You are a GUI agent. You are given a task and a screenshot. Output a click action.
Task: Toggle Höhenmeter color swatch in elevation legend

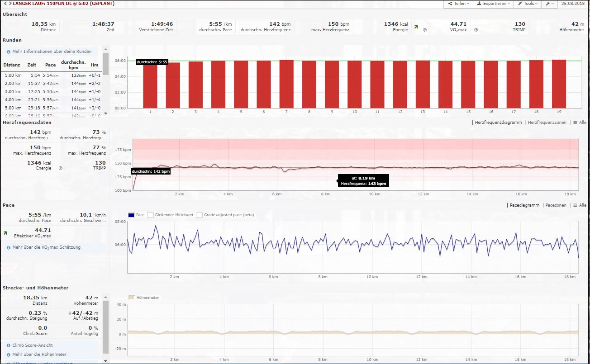point(132,298)
